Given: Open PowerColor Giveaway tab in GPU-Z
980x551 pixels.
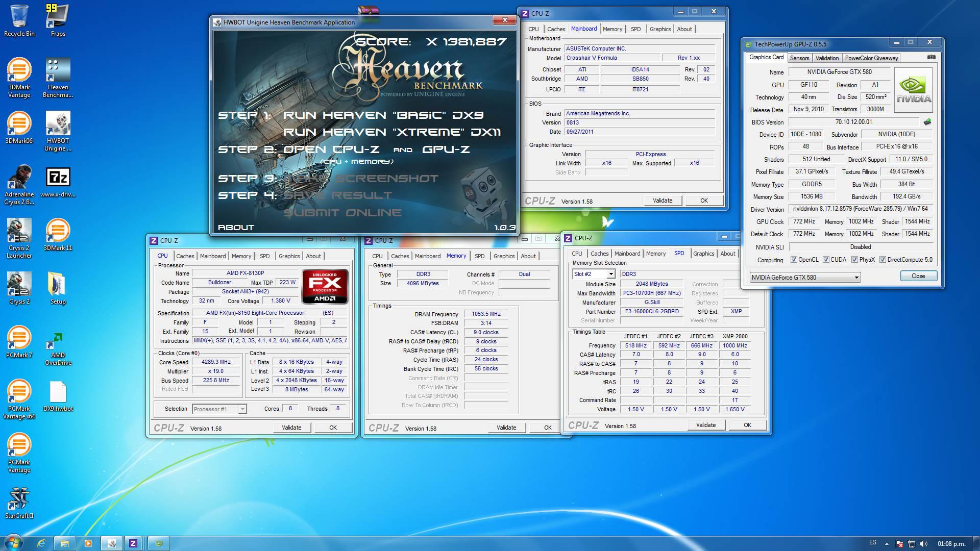Looking at the screenshot, I should click(x=871, y=58).
